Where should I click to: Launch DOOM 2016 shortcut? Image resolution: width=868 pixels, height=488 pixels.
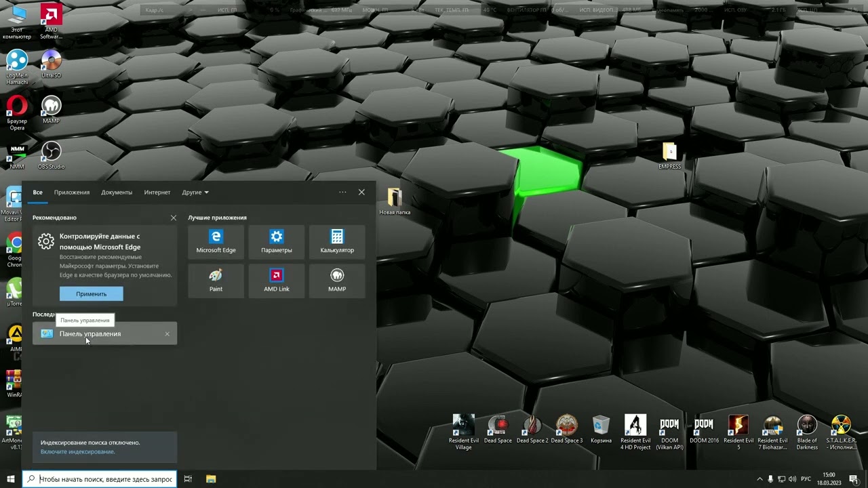[704, 429]
